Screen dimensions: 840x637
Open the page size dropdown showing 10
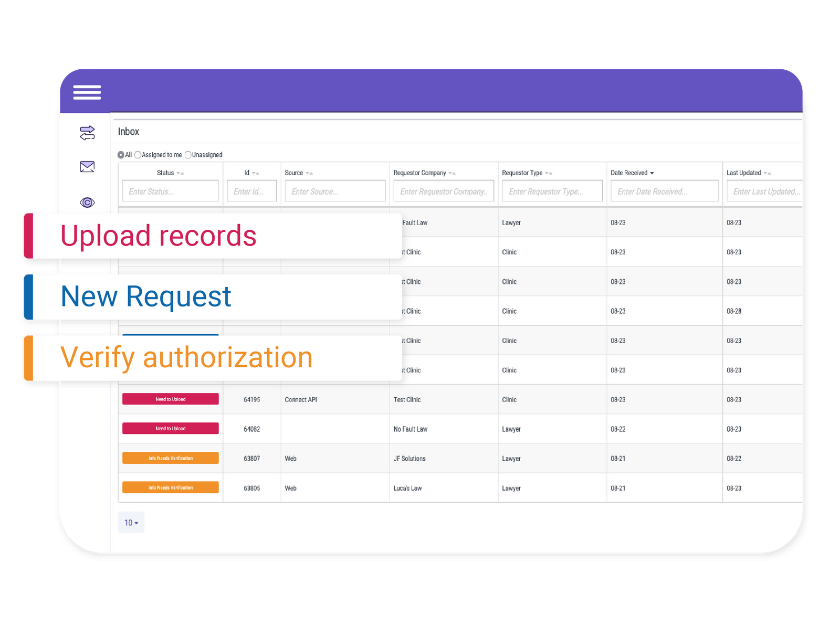click(131, 523)
